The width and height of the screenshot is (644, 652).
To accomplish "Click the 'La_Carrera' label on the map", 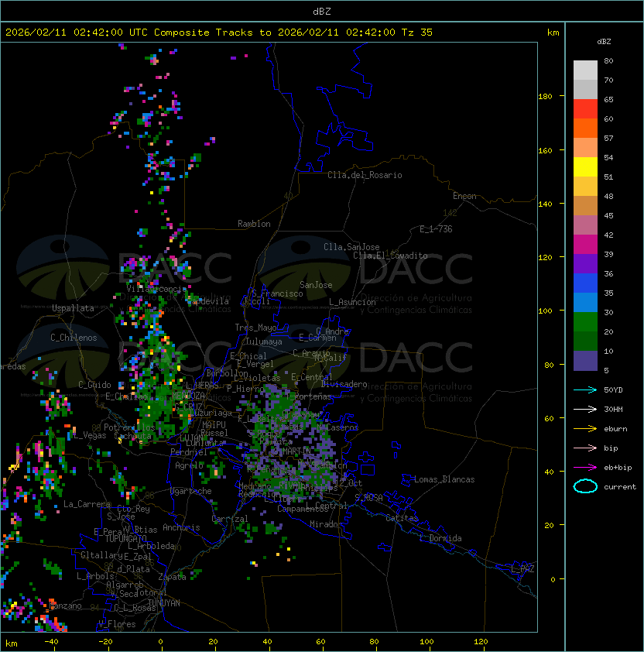I will [x=87, y=504].
